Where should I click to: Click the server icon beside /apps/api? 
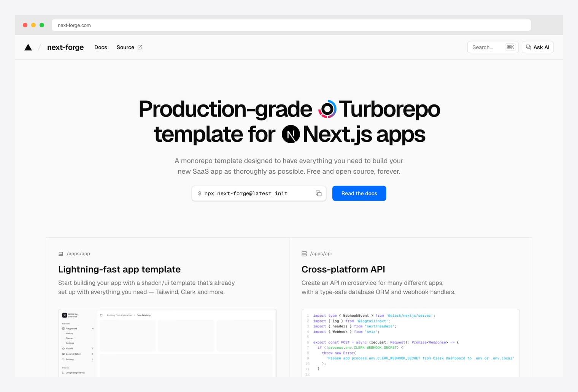304,254
